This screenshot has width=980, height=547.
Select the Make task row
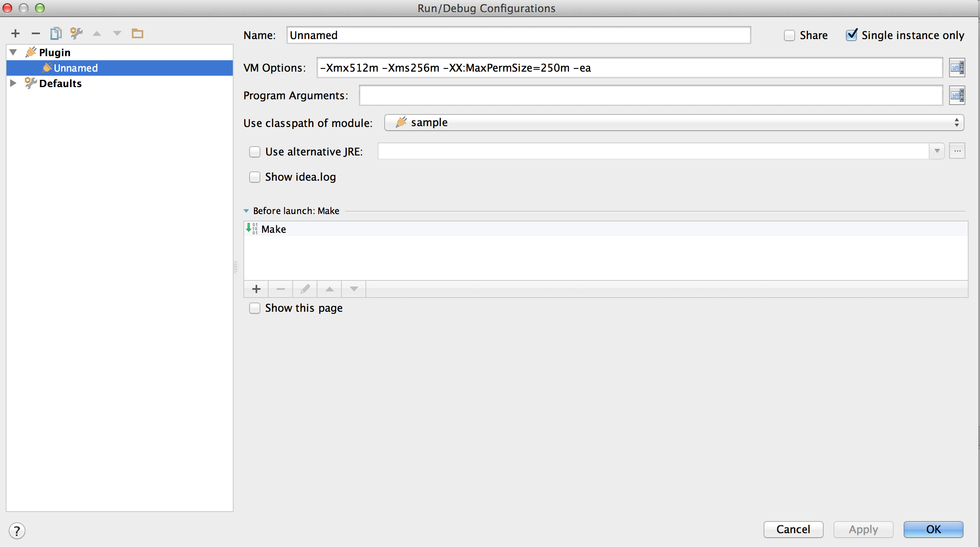coord(606,229)
